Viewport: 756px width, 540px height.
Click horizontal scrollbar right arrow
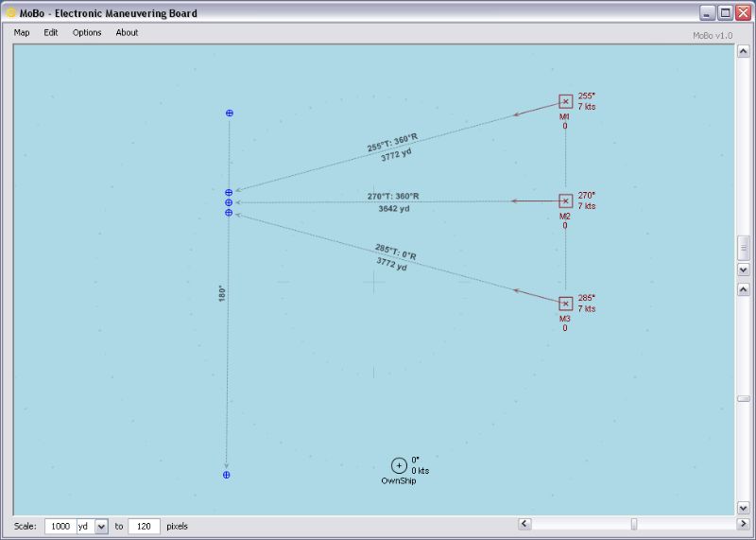[x=743, y=524]
